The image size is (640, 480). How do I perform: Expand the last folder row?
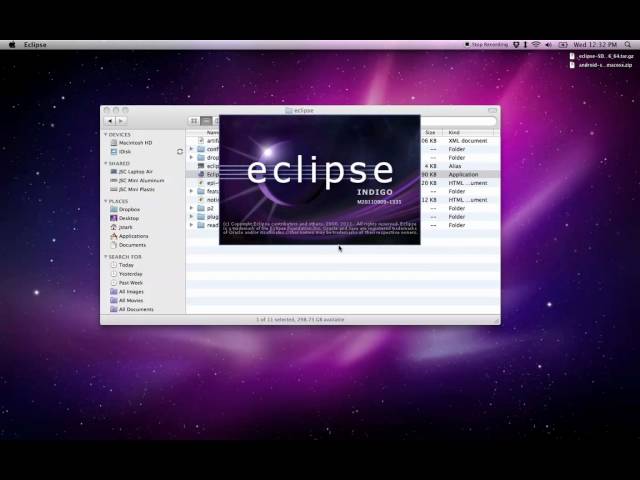click(191, 225)
